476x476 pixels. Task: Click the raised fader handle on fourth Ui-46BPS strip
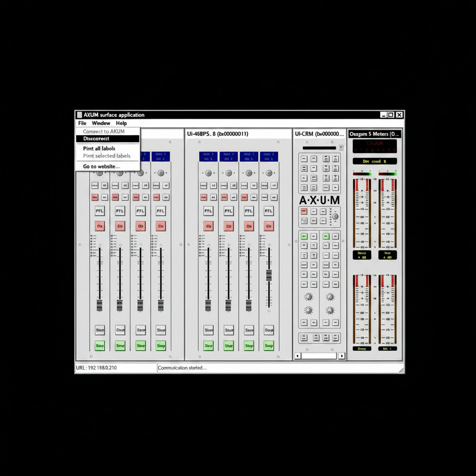click(x=269, y=275)
